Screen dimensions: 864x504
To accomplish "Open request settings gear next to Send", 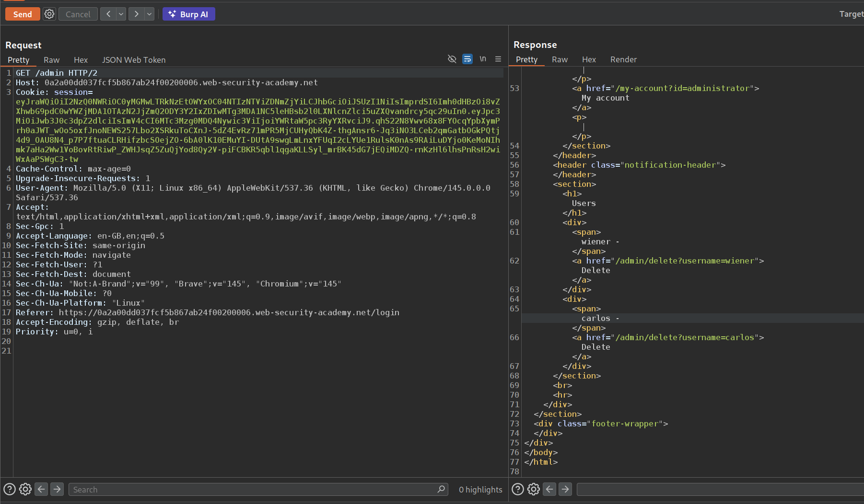I will point(49,14).
